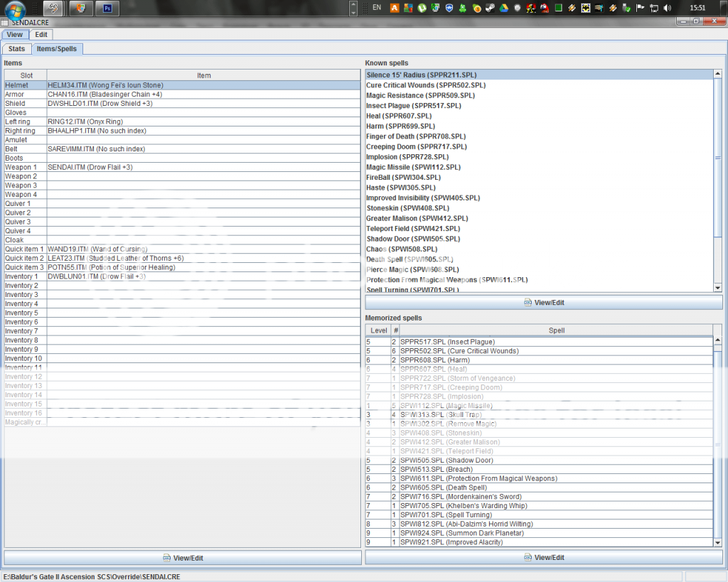
Task: Select the Items/Spells tab
Action: point(57,49)
